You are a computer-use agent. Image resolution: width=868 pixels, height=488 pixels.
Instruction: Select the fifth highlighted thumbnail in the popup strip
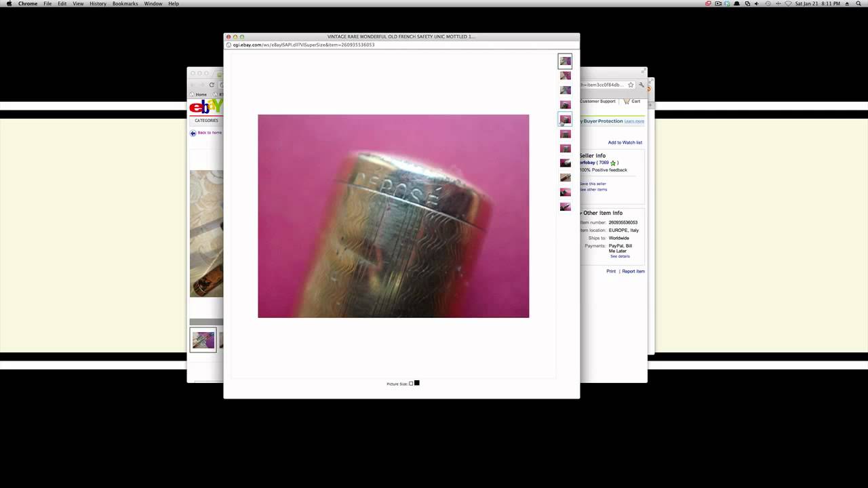coord(565,119)
